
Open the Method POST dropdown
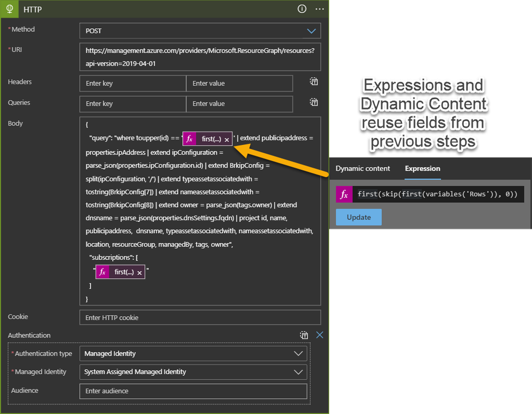tap(311, 31)
